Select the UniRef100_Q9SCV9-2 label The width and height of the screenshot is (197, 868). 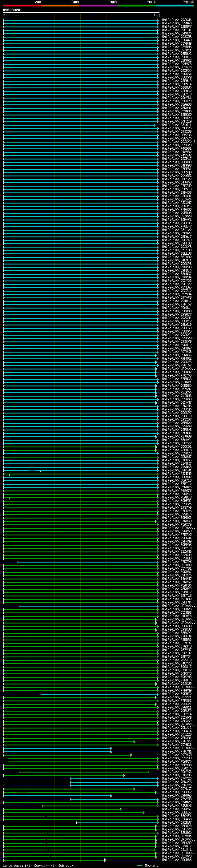(179, 338)
